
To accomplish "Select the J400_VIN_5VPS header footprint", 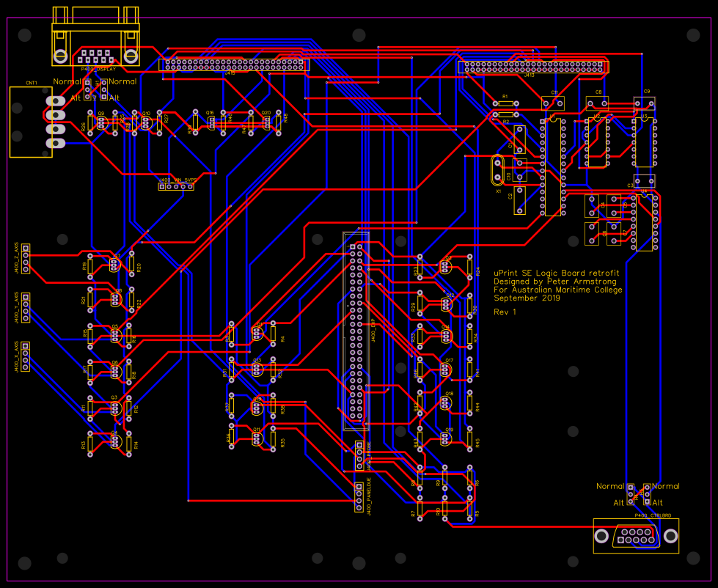I will [176, 187].
